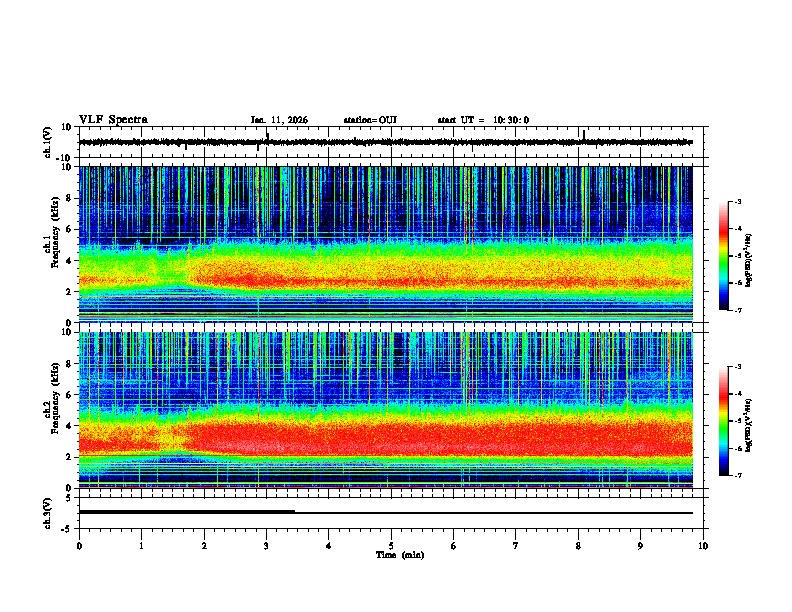
Task: Click time axis tick label "1"
Action: click(141, 546)
